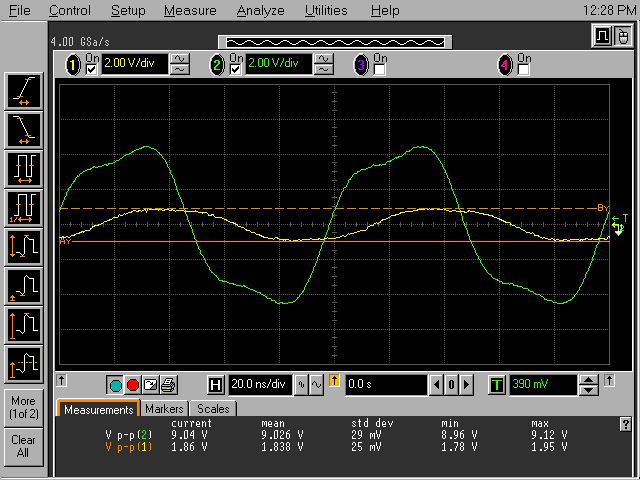
Task: Click the channel 2 number button
Action: pyautogui.click(x=217, y=65)
